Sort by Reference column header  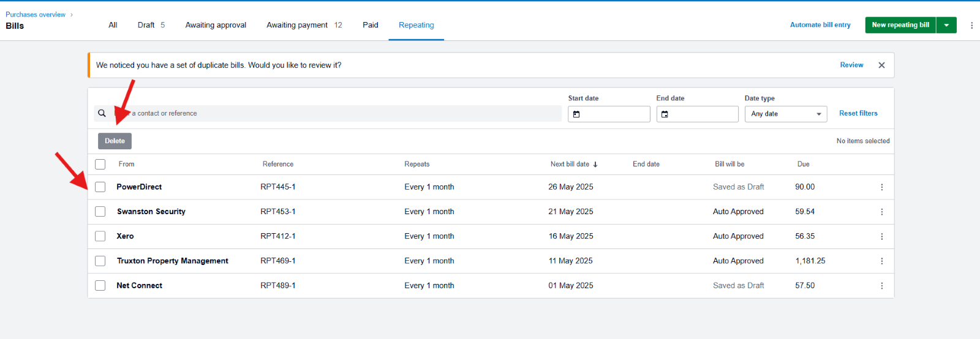(x=278, y=164)
